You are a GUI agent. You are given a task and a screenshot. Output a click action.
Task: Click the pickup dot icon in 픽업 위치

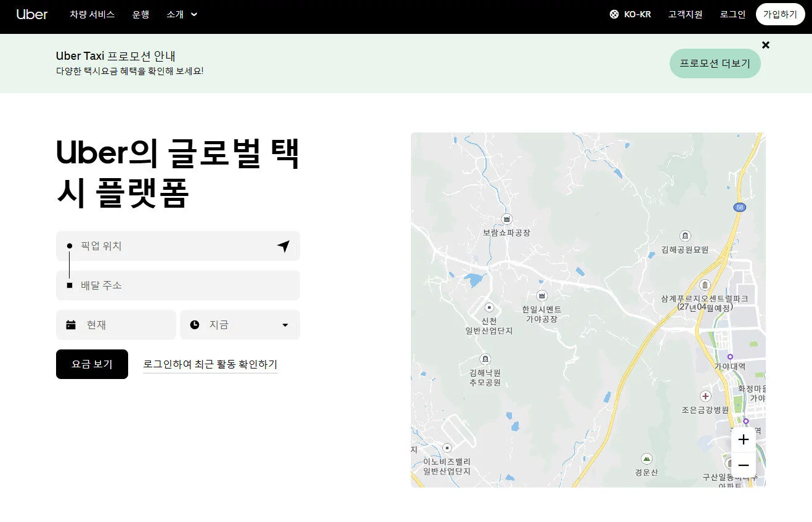pos(70,246)
